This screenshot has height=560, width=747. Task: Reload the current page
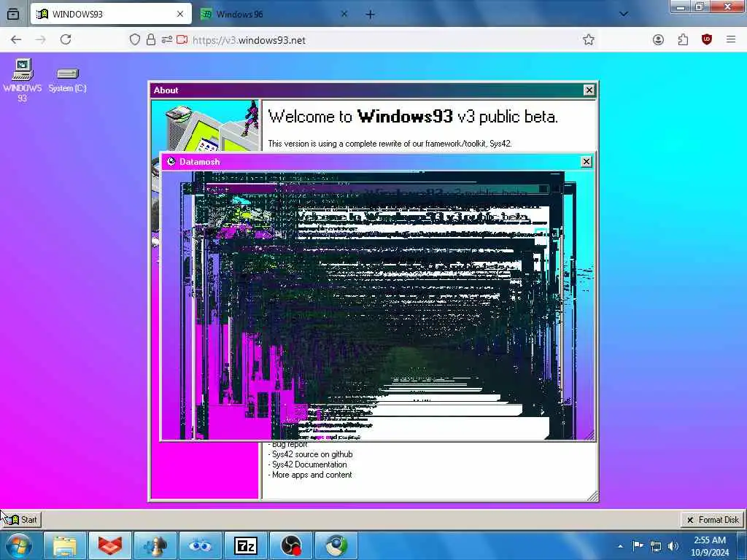pyautogui.click(x=66, y=39)
